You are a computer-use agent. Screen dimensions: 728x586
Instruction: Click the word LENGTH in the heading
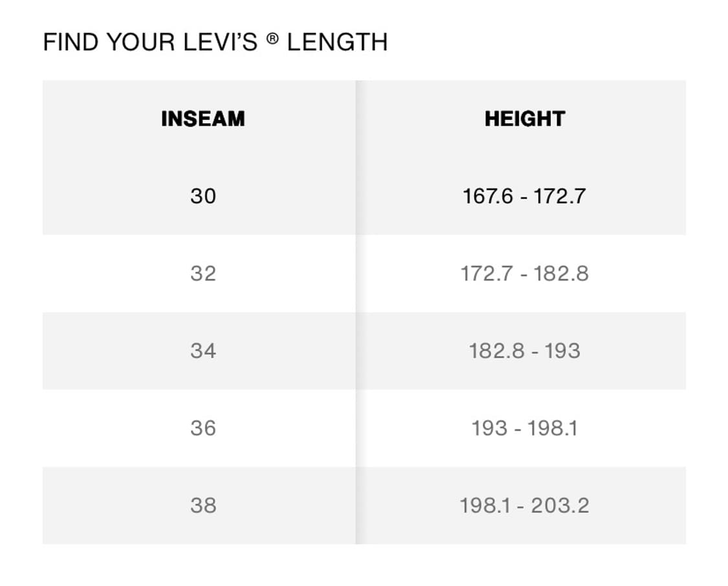pos(338,42)
